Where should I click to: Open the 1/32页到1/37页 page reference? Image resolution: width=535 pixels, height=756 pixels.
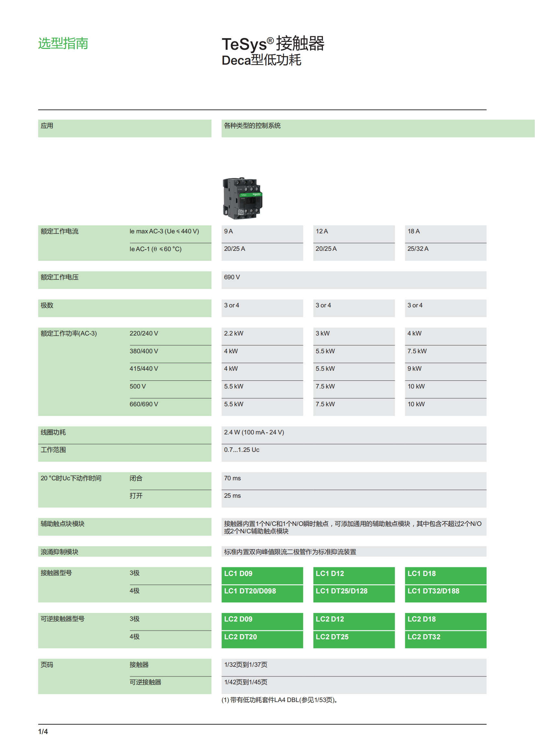246,665
